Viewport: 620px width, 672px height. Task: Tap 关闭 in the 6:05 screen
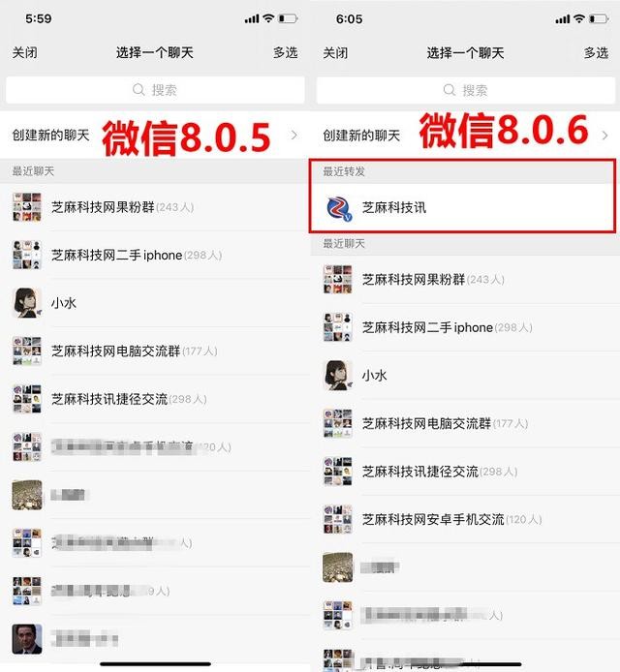335,53
